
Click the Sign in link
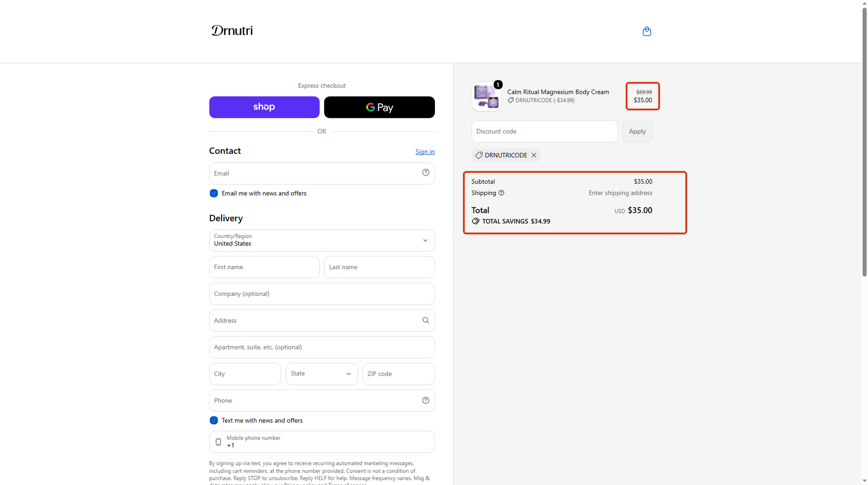tap(425, 152)
